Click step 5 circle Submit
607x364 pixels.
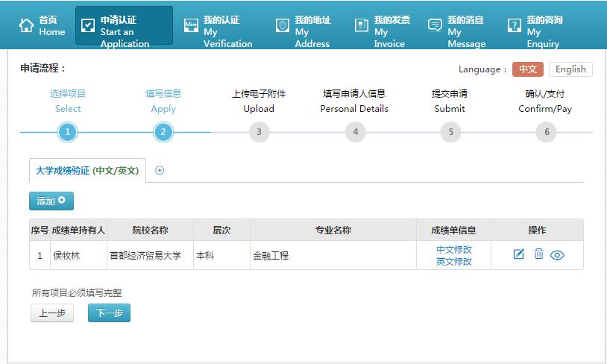[450, 132]
